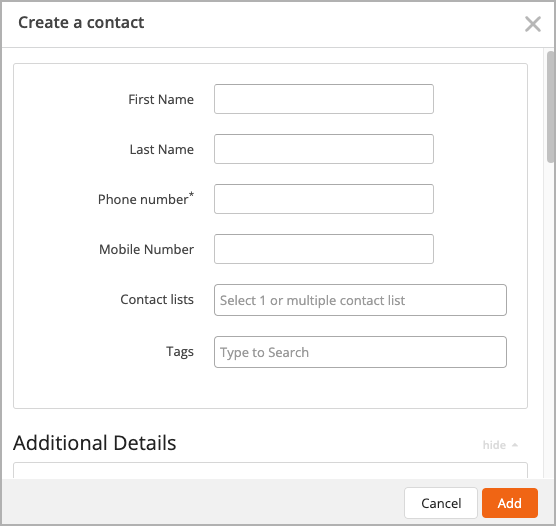Click the First Name input field
The image size is (556, 526).
[324, 99]
